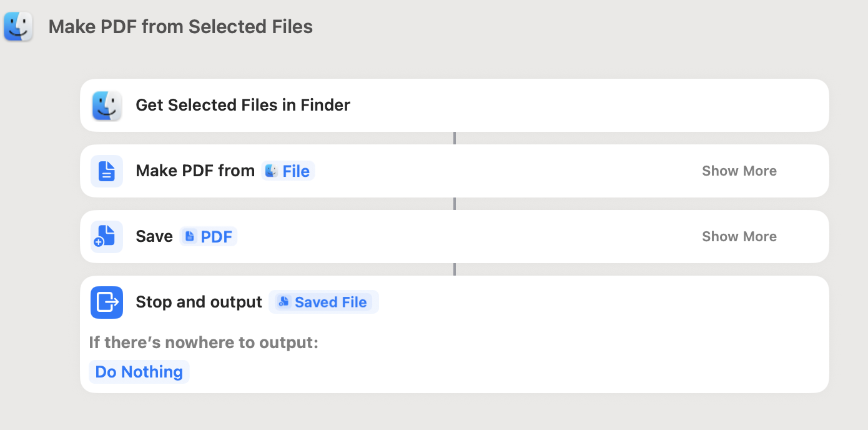
Task: Click the small document glyph inside PDF token
Action: (x=190, y=236)
